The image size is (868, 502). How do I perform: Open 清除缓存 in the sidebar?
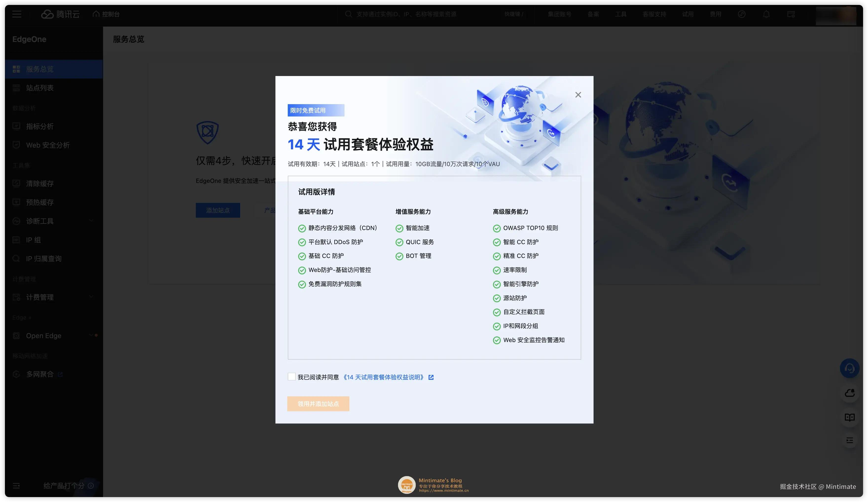54,183
